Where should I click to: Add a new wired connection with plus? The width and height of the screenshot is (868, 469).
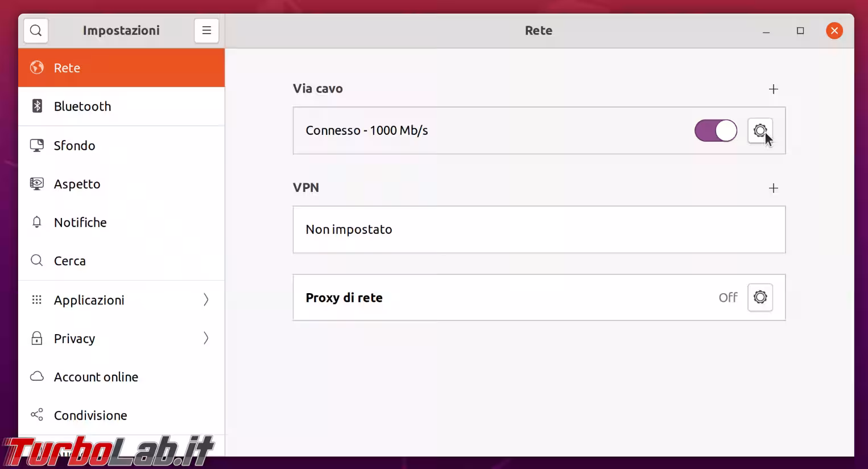pyautogui.click(x=773, y=89)
